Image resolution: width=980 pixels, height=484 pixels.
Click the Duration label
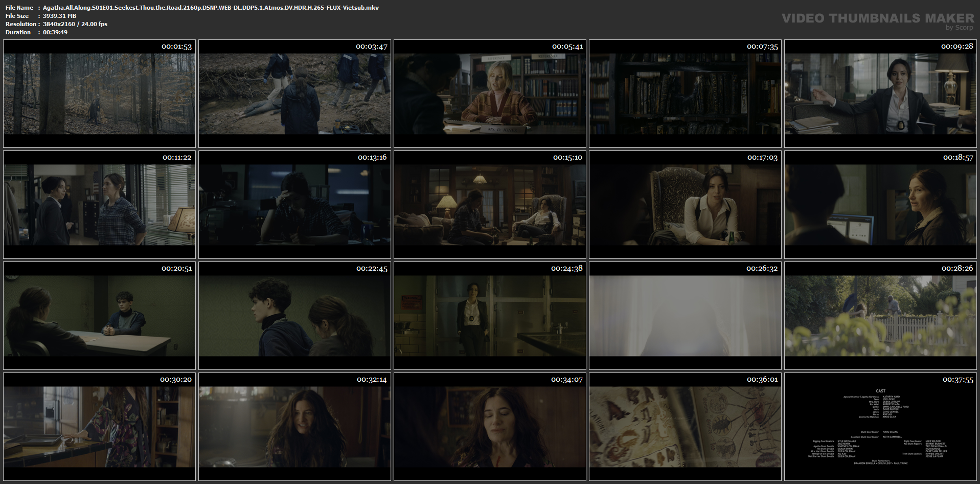(x=18, y=32)
